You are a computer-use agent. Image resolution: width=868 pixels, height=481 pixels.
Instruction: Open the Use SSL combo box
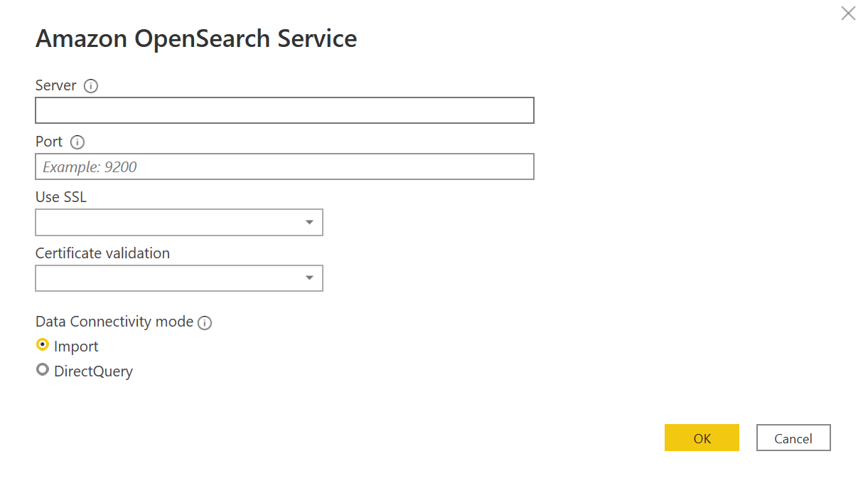click(179, 222)
